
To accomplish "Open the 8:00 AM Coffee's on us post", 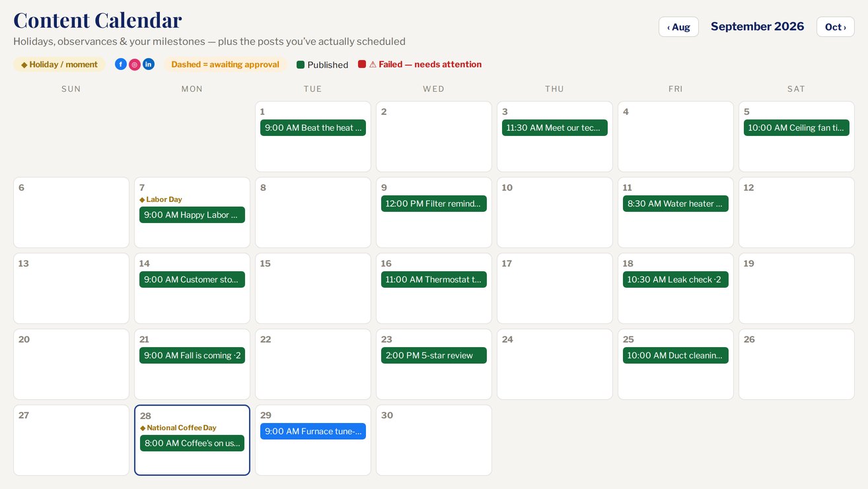I will pos(192,443).
